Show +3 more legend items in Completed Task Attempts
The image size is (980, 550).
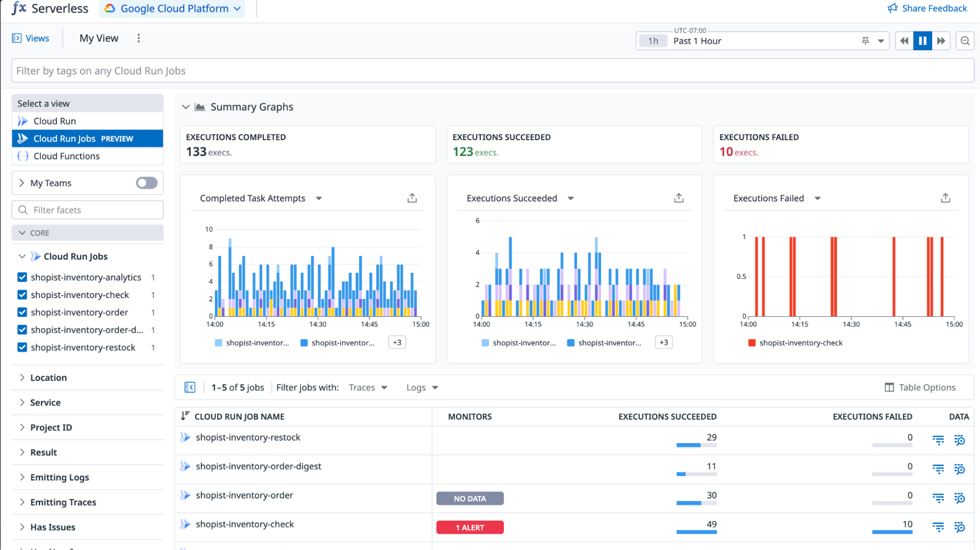pos(397,343)
